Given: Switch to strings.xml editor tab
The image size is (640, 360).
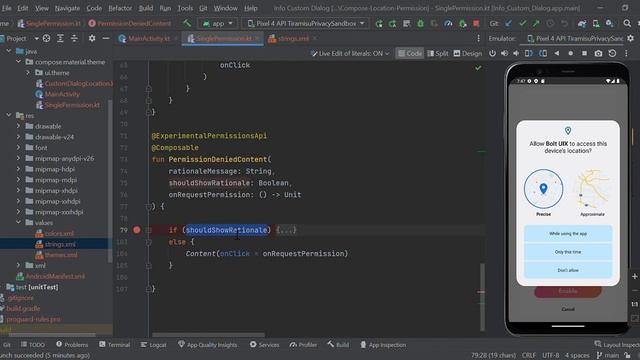Looking at the screenshot, I should click(293, 38).
